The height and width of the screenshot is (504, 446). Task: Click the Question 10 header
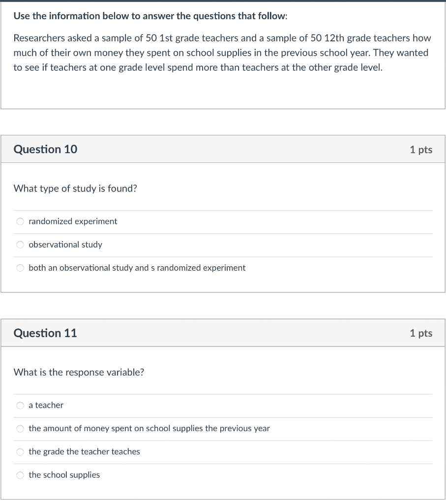(x=45, y=149)
